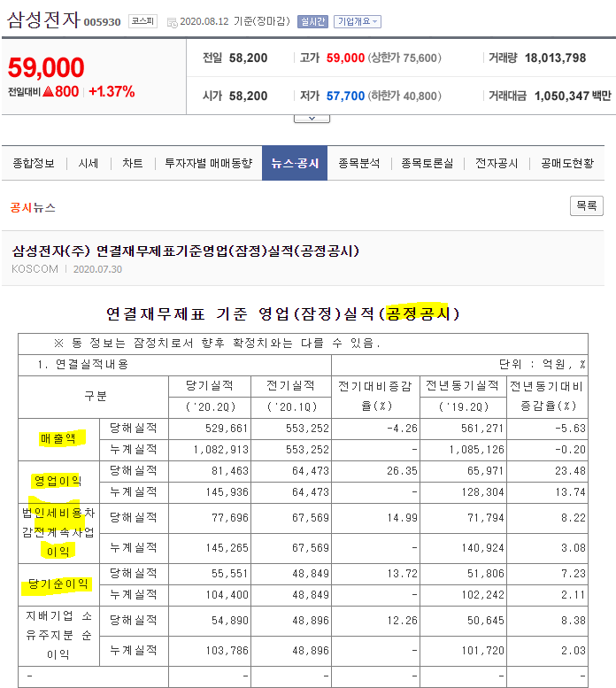Click the KOSCOM source label
Image resolution: width=616 pixels, height=688 pixels.
point(35,269)
